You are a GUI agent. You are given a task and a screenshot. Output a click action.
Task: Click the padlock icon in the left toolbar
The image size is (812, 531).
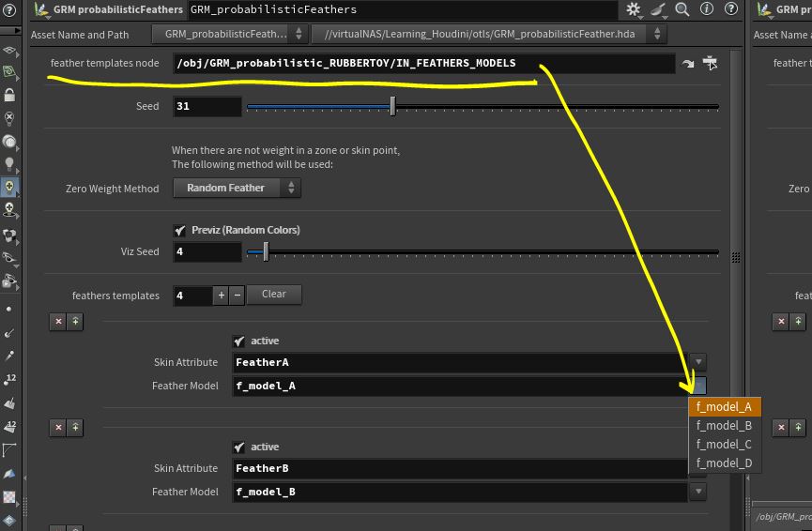pos(9,95)
